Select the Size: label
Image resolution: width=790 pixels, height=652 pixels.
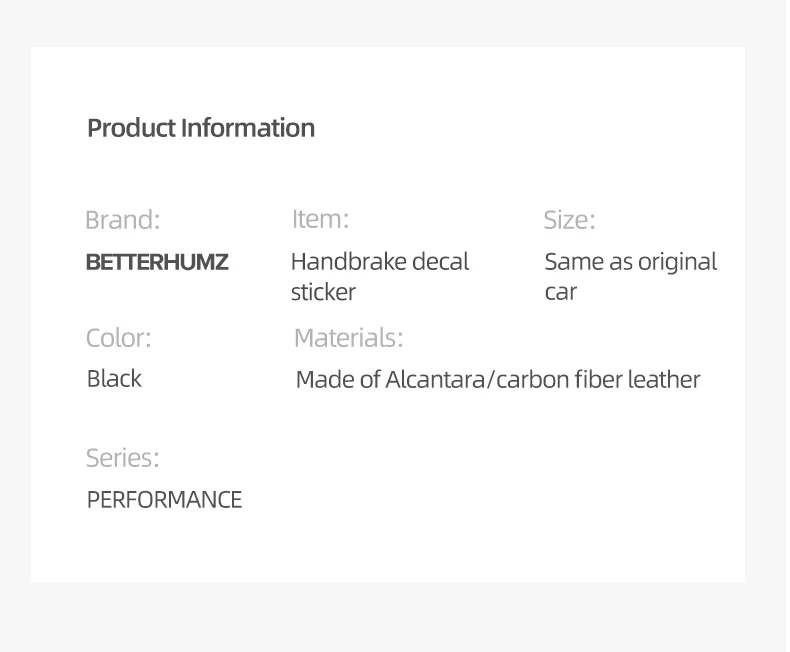pyautogui.click(x=569, y=220)
